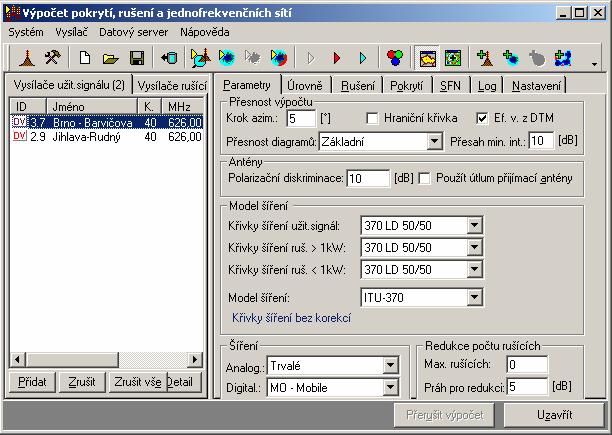Click the green map with plus icon
This screenshot has height=435, width=612.
pyautogui.click(x=453, y=58)
